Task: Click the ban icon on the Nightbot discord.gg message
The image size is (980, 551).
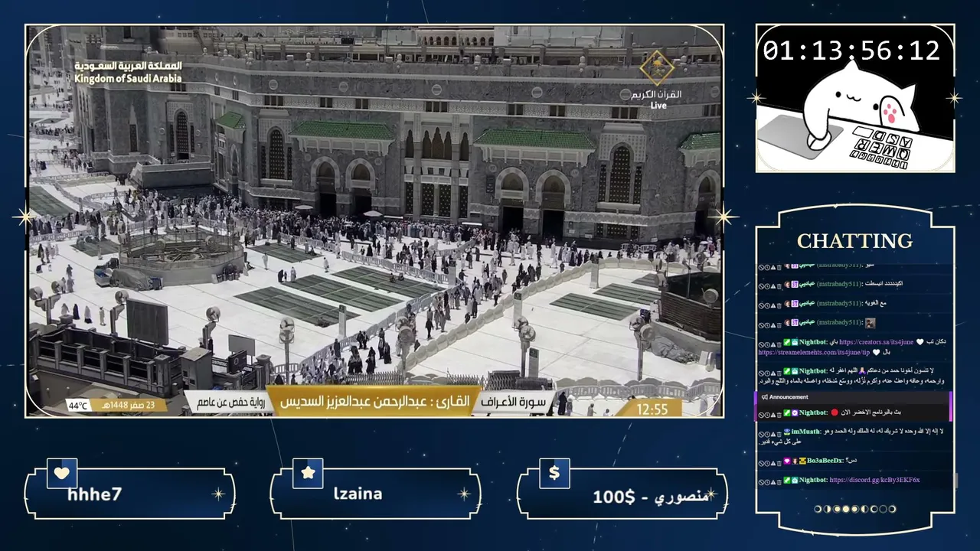Action: coord(761,481)
